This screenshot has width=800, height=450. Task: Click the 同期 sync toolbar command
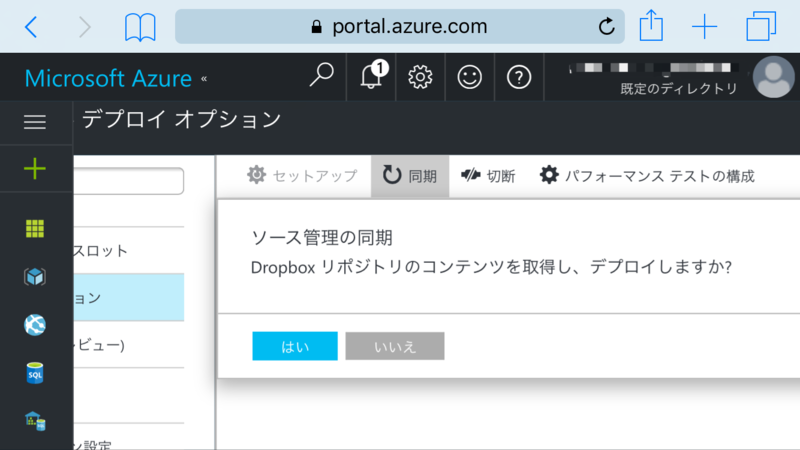click(x=410, y=176)
